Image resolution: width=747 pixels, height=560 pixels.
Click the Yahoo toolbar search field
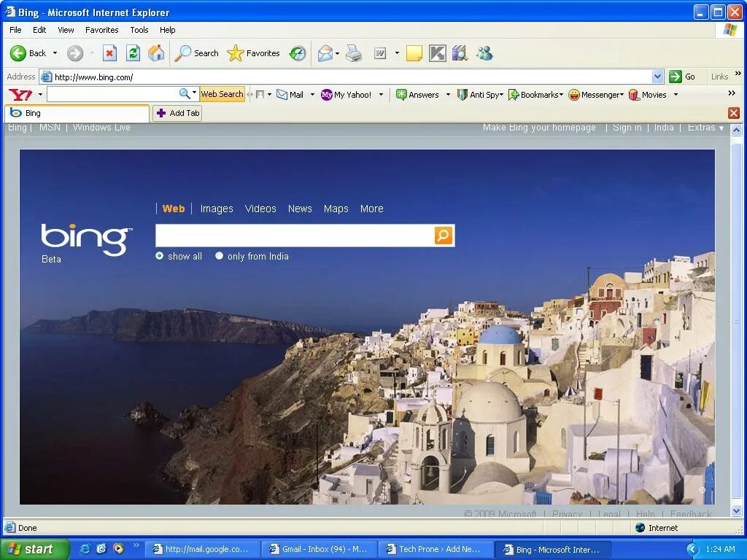113,95
